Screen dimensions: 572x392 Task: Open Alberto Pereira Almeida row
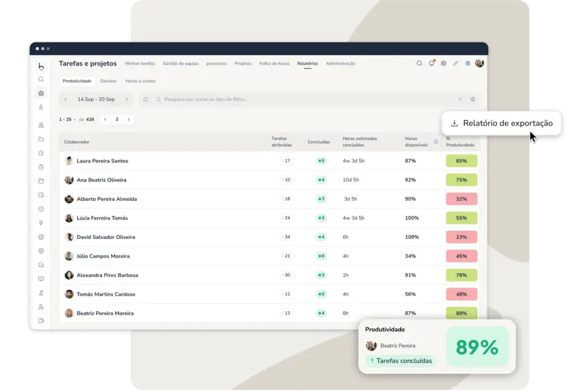coord(269,199)
